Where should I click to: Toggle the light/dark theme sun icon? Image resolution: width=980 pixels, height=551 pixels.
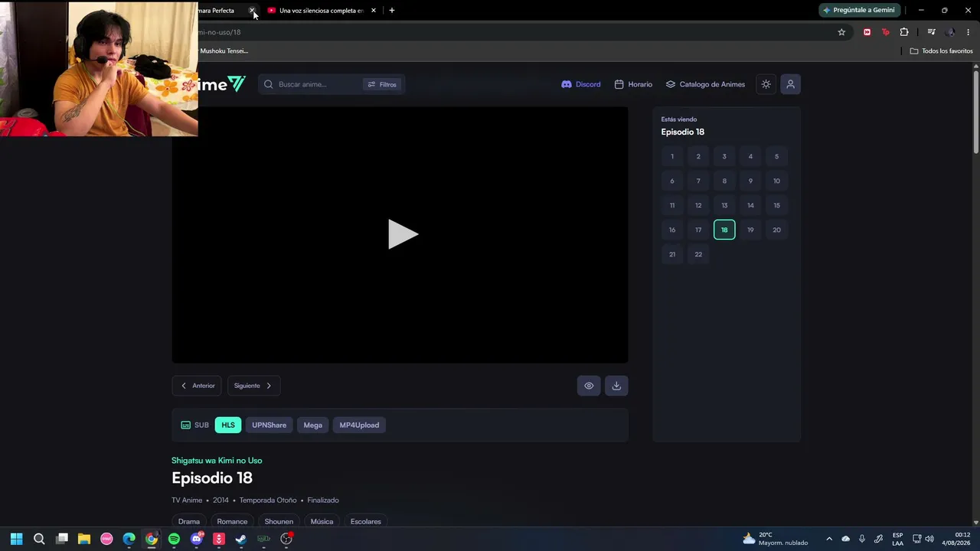766,84
